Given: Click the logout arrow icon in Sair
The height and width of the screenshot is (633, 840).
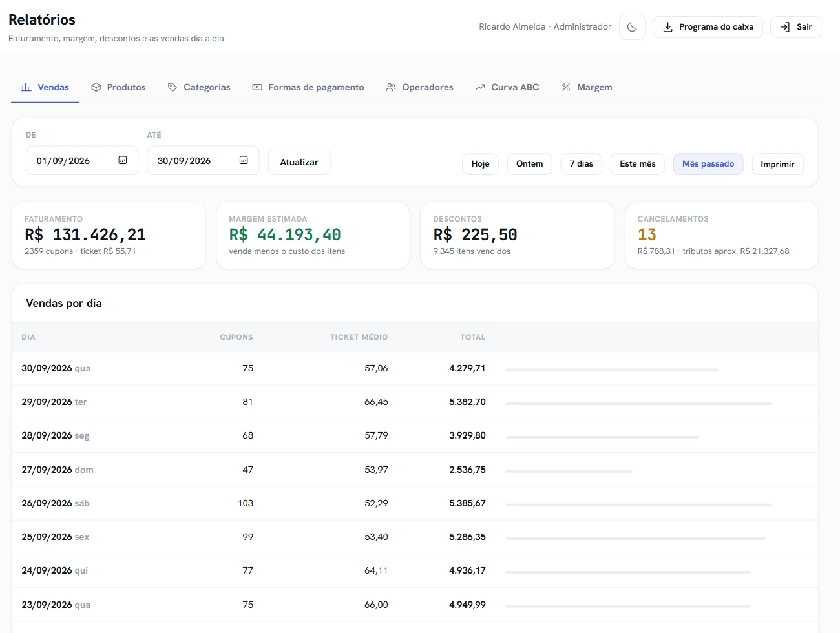Looking at the screenshot, I should click(x=785, y=27).
